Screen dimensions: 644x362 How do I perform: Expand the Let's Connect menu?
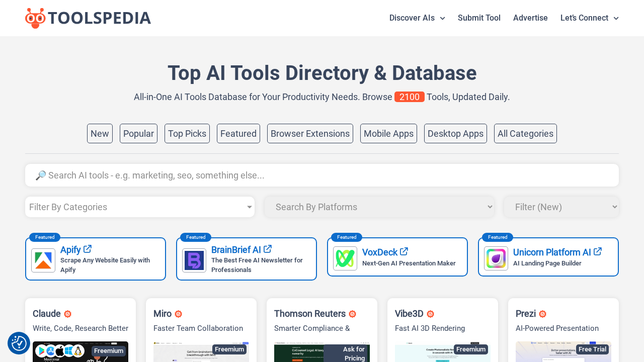tap(589, 18)
